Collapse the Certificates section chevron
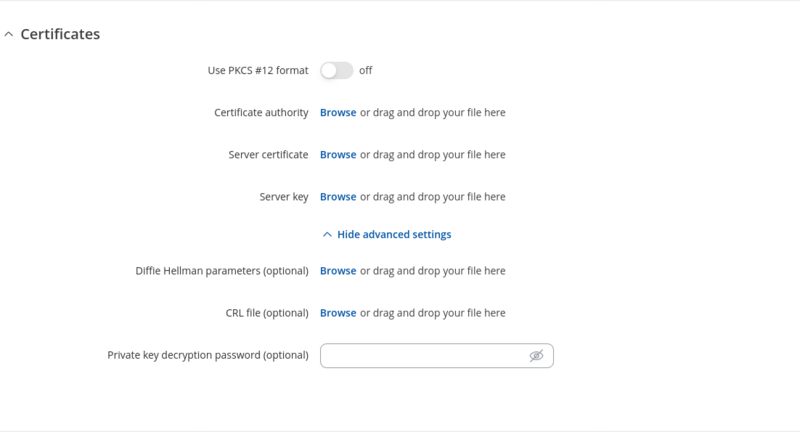 pos(9,34)
